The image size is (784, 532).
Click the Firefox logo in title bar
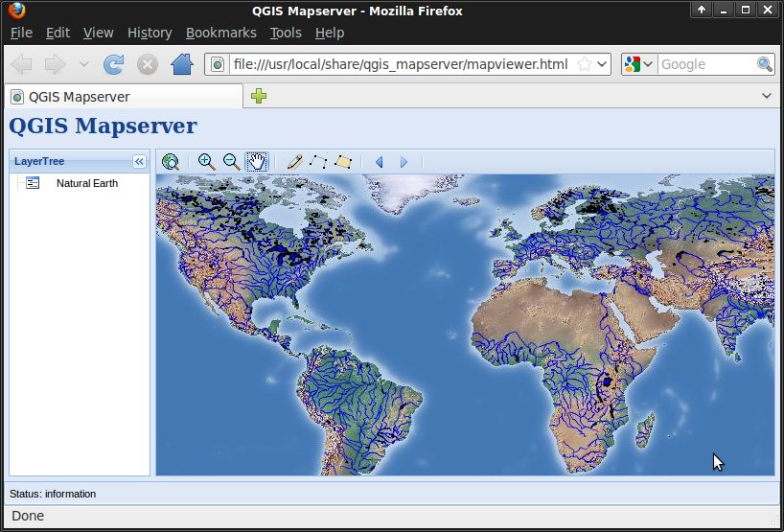point(17,10)
